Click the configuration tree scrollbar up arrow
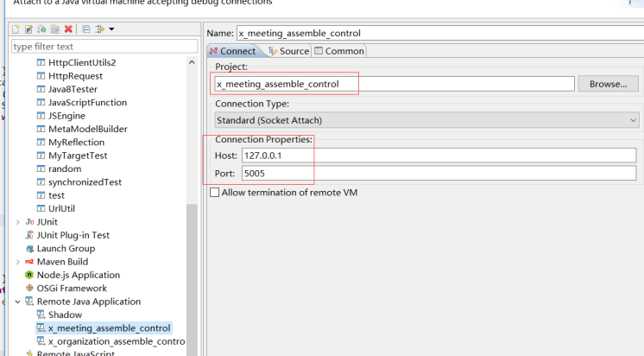 tap(192, 62)
